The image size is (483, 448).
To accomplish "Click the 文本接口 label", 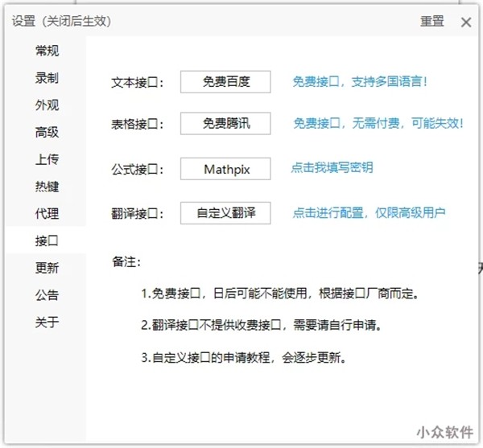I will 137,83.
